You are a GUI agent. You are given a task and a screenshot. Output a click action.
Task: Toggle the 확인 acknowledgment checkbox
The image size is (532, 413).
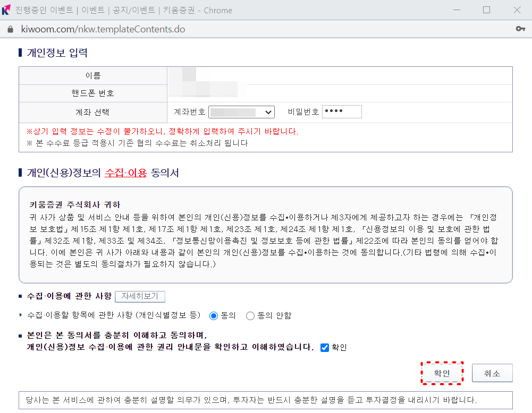point(325,348)
